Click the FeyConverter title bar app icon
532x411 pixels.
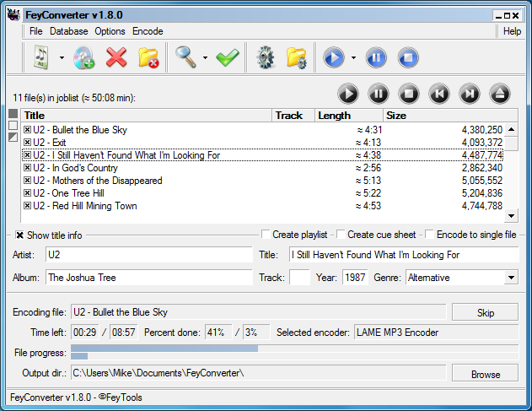tap(13, 15)
